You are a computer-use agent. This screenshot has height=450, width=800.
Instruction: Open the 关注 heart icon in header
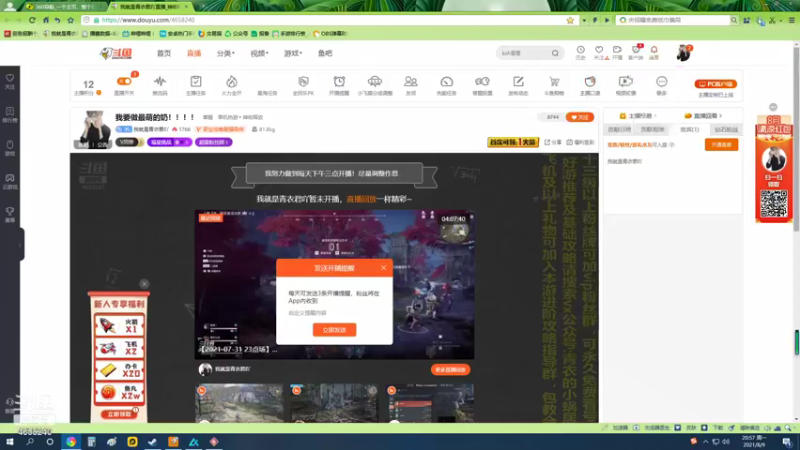pos(599,50)
